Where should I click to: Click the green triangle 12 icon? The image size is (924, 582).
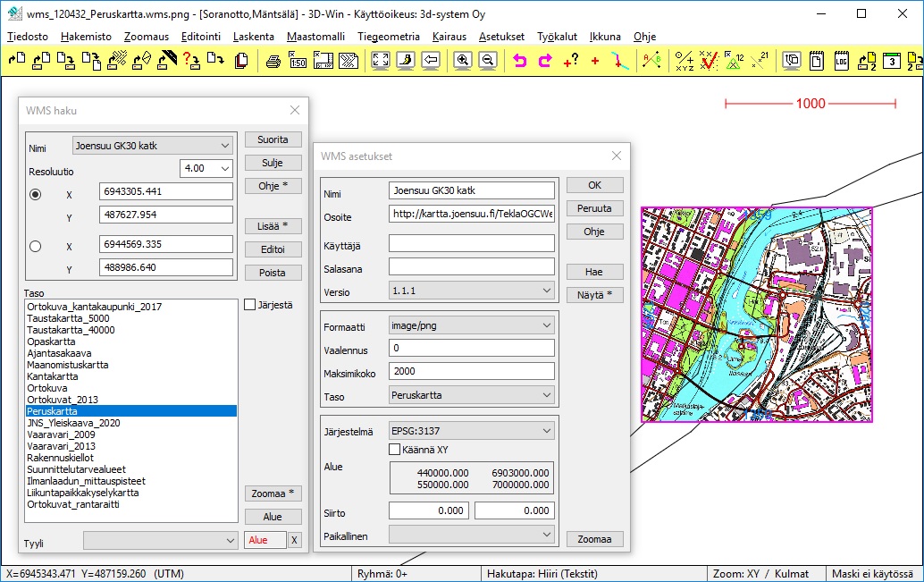pos(735,60)
